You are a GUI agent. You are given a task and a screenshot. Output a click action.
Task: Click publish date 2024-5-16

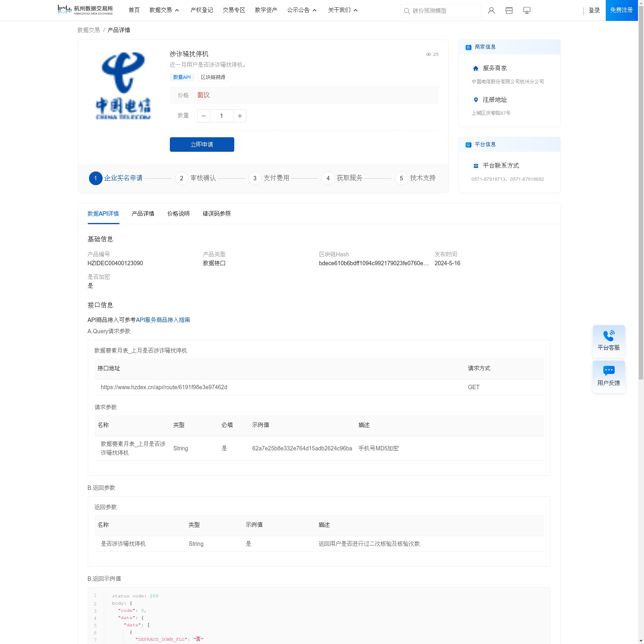(x=447, y=263)
